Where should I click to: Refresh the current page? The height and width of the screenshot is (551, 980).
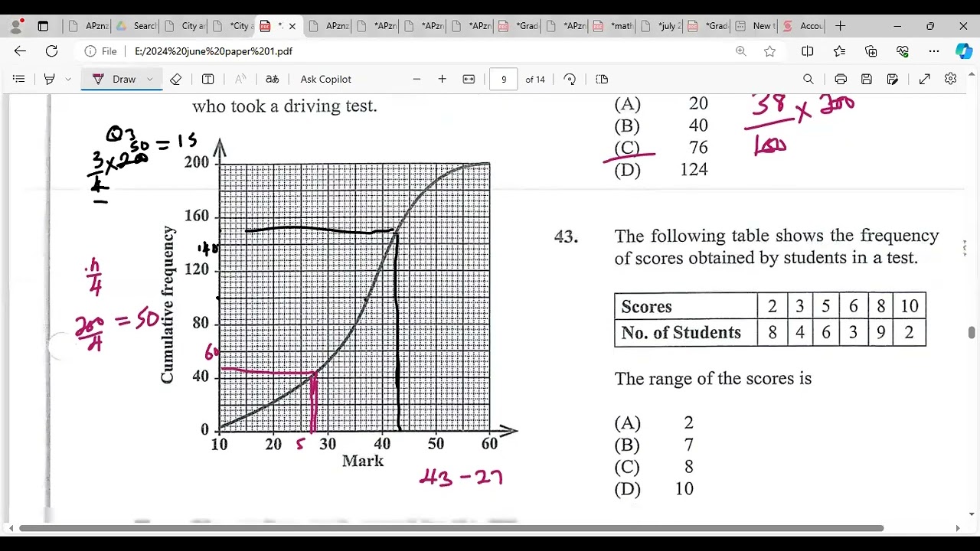(51, 51)
